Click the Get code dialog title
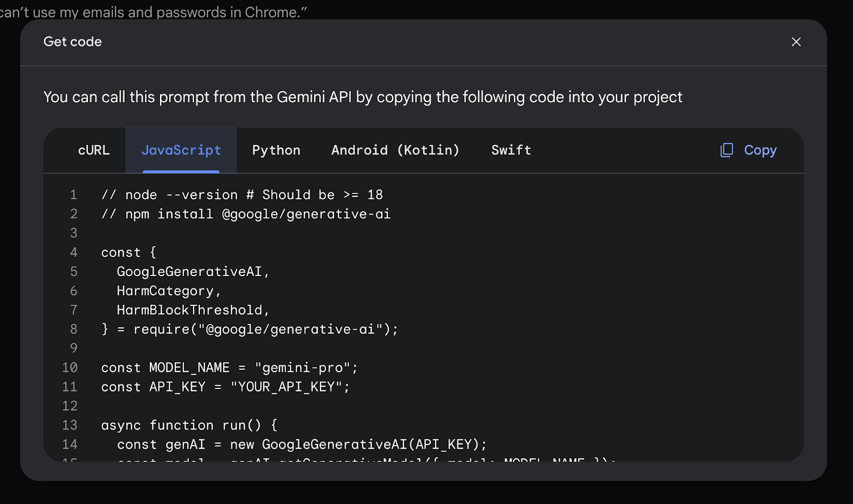Screen dimensions: 853x504 pos(73,42)
